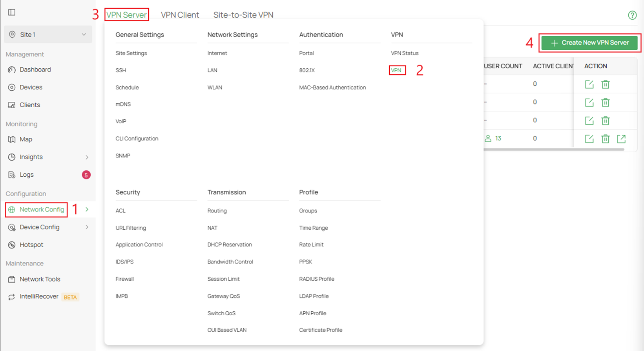Click the user count icon showing 13

pos(488,138)
